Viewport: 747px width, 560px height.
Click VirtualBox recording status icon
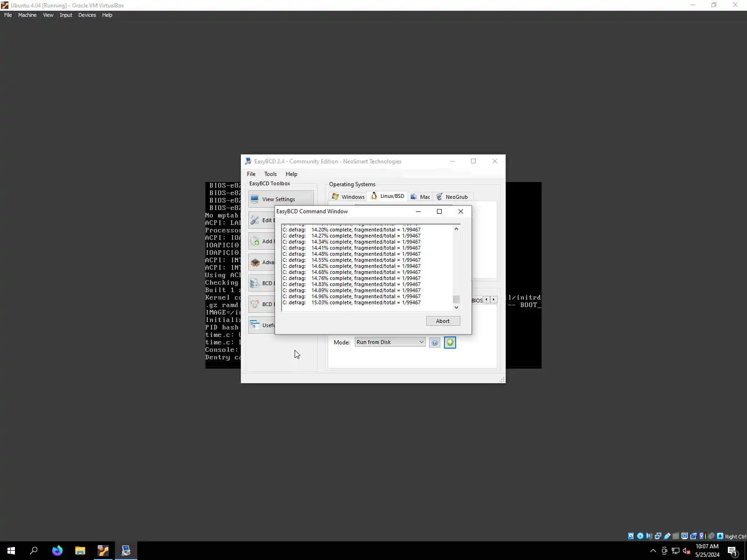click(693, 536)
